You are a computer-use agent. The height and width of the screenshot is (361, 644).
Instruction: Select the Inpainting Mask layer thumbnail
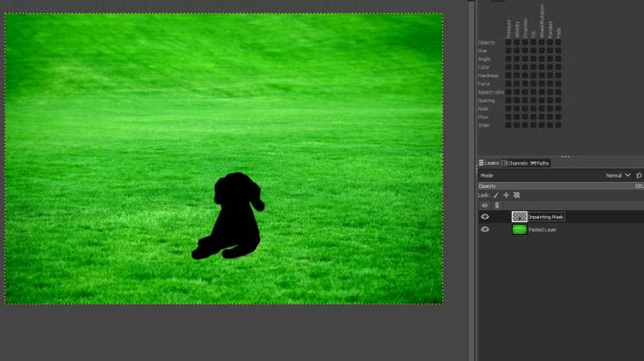pos(519,217)
